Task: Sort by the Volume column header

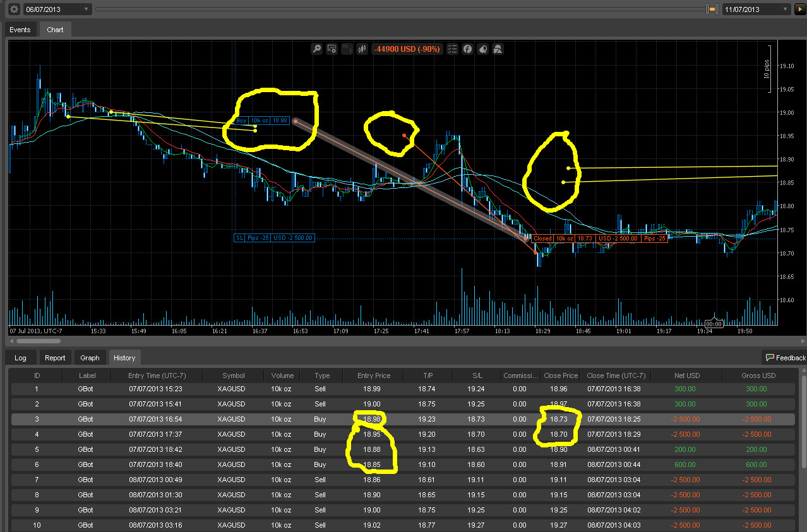Action: pos(282,375)
